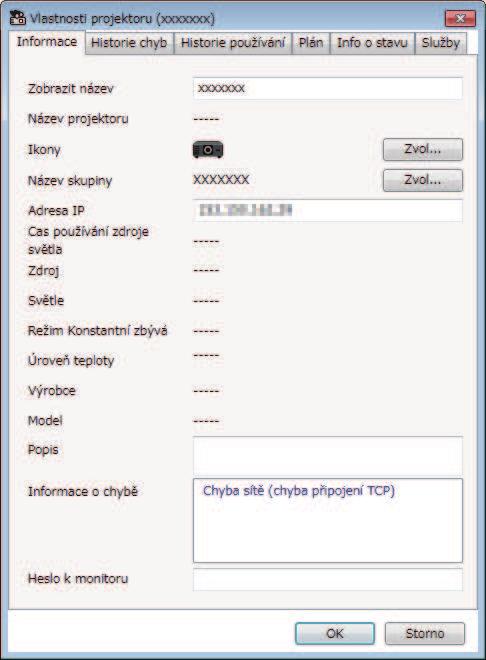Viewport: 486px width, 660px height.
Task: Go to Info o stavu tab
Action: (372, 43)
